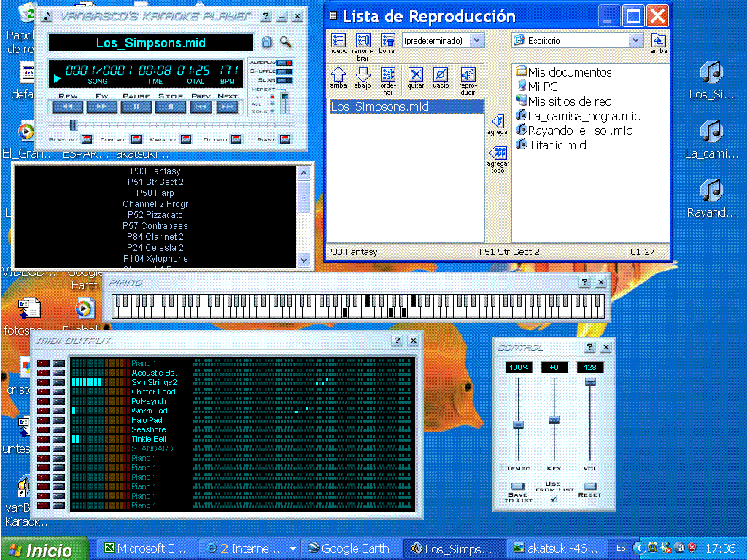Open the '(predeterminado)' playlist dropdown

pyautogui.click(x=477, y=41)
